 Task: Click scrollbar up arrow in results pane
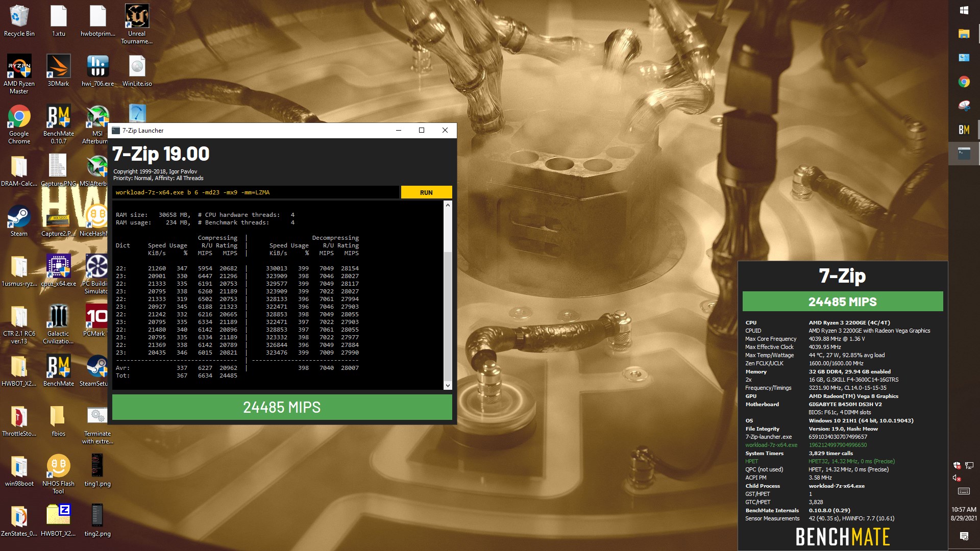coord(448,205)
